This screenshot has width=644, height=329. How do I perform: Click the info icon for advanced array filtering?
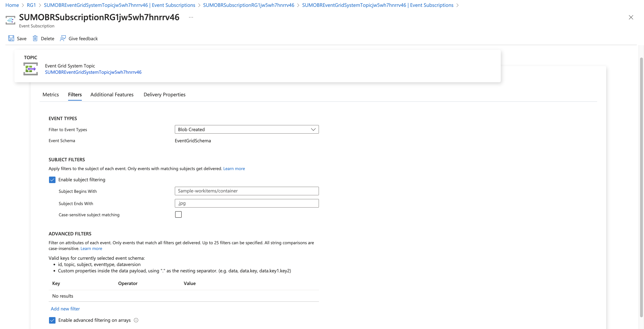pos(136,320)
